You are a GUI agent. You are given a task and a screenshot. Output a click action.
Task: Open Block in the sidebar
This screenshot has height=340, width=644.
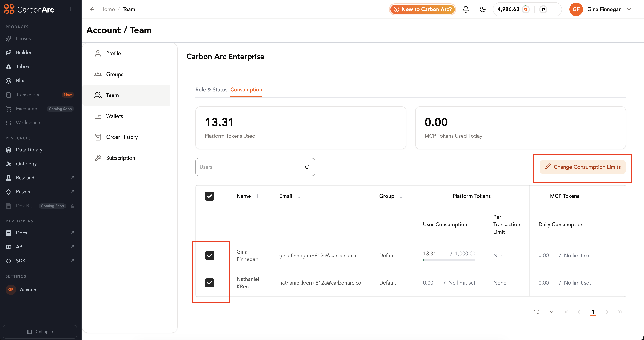pyautogui.click(x=22, y=81)
